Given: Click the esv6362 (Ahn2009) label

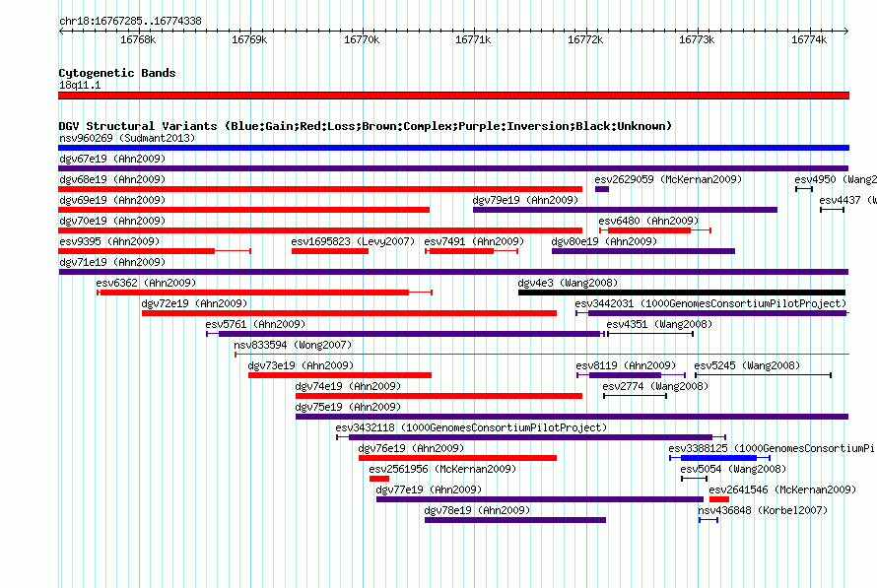Looking at the screenshot, I should tap(146, 283).
